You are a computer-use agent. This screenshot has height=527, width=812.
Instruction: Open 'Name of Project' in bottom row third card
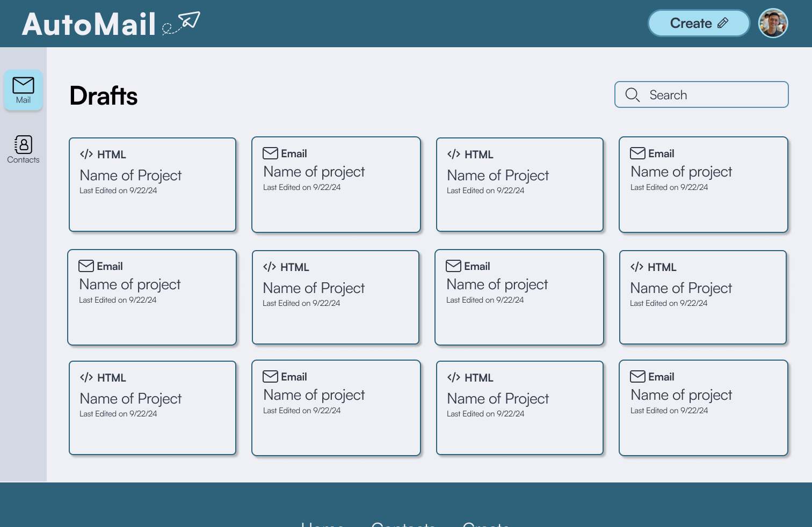(x=498, y=399)
